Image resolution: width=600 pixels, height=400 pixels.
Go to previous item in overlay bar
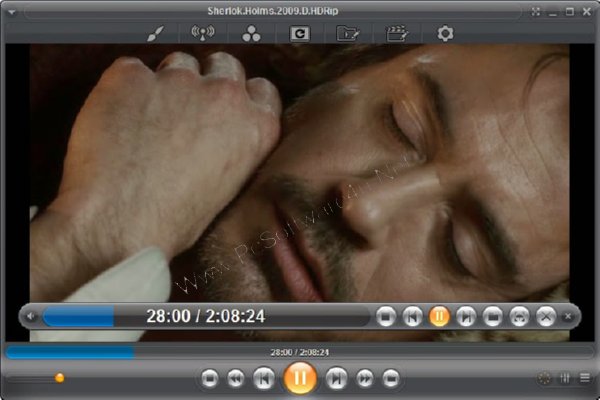point(412,317)
